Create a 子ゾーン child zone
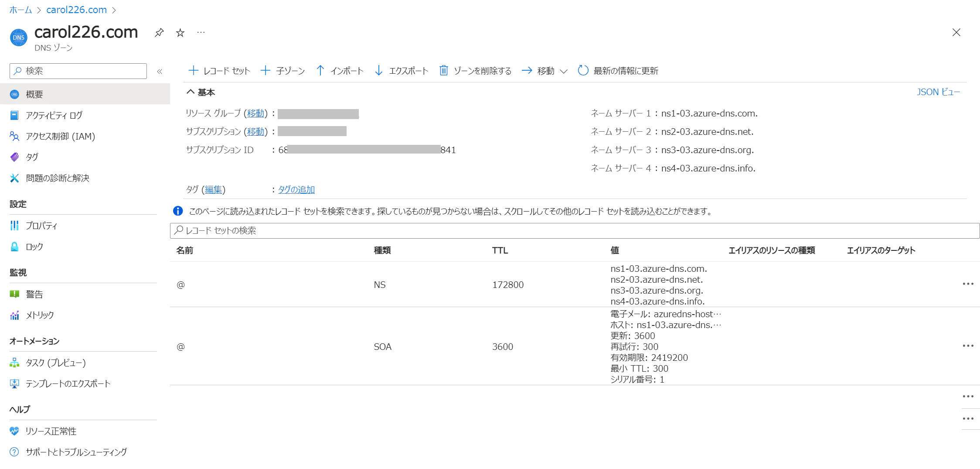Image resolution: width=980 pixels, height=469 pixels. point(282,71)
